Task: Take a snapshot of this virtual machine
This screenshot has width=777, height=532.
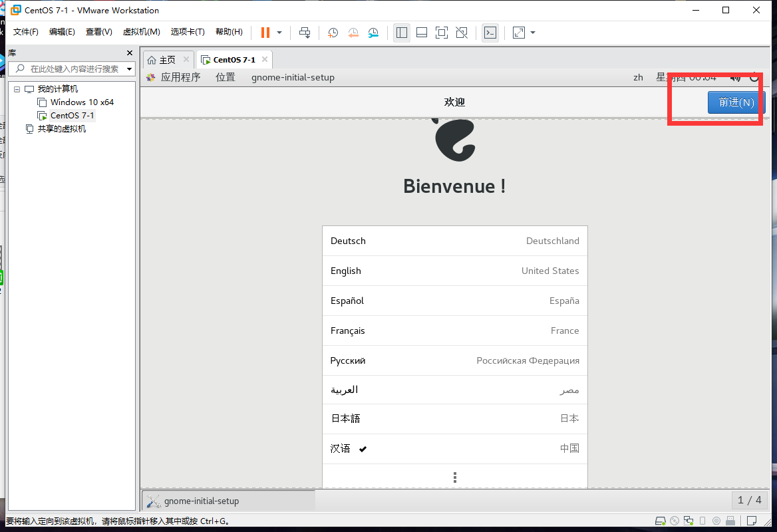Action: point(333,33)
